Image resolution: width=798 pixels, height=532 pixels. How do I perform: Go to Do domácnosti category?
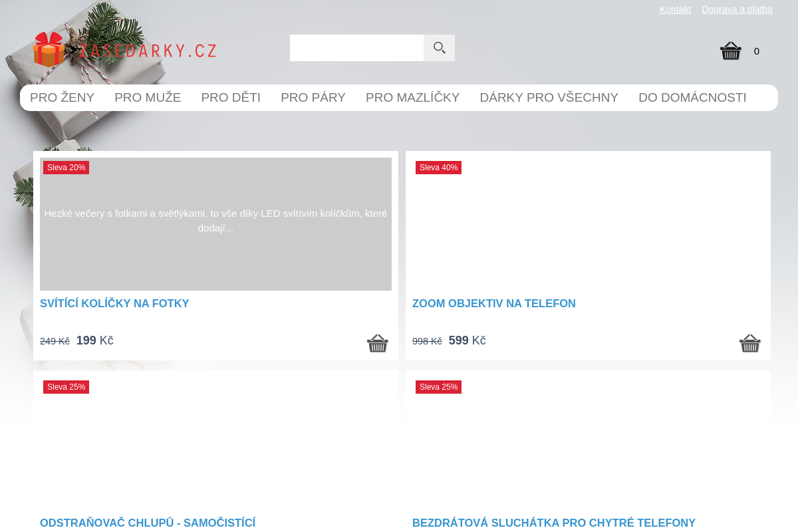(x=692, y=98)
